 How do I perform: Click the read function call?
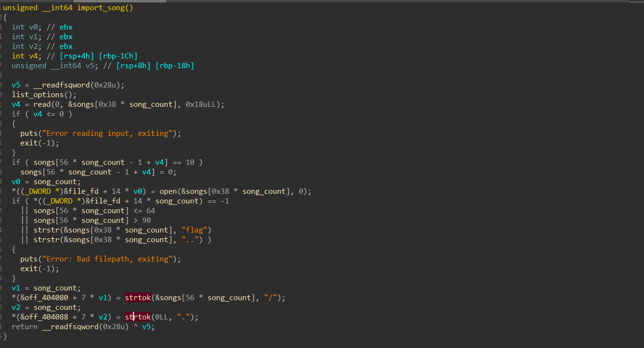pos(42,104)
